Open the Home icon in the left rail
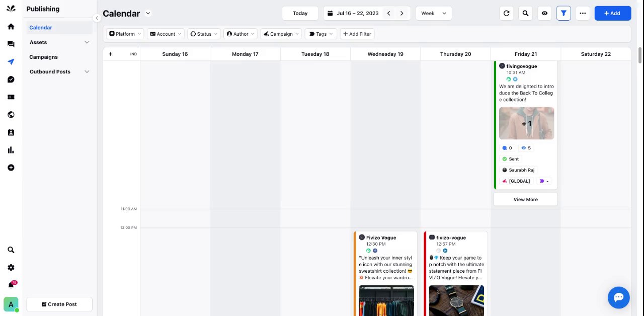 tap(11, 27)
